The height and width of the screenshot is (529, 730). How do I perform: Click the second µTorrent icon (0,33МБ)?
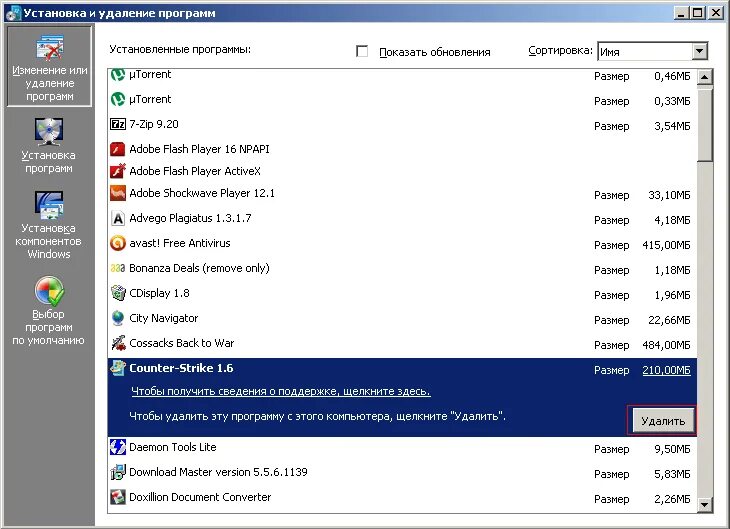click(118, 99)
